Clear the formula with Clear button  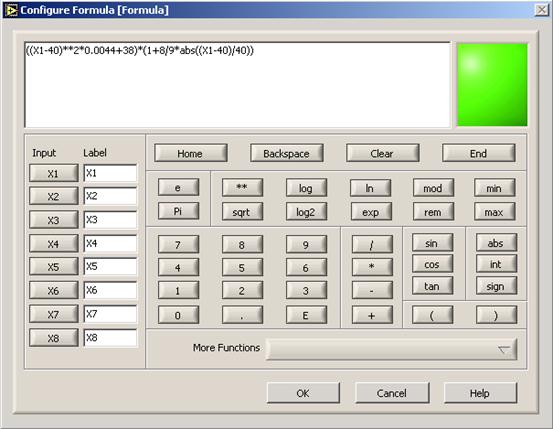(x=382, y=153)
